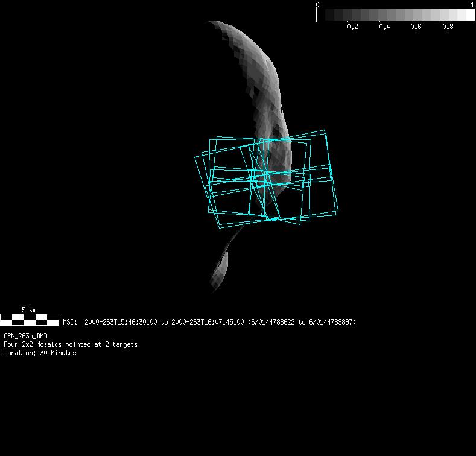Image resolution: width=476 pixels, height=456 pixels.
Task: Click the OPN_263b_DKD sequence name
Action: (26, 335)
